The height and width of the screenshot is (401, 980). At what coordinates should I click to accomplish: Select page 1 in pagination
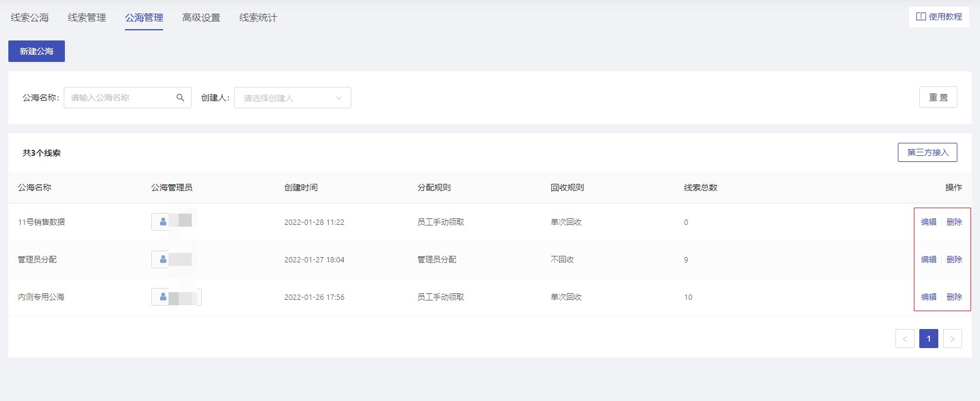pos(929,339)
